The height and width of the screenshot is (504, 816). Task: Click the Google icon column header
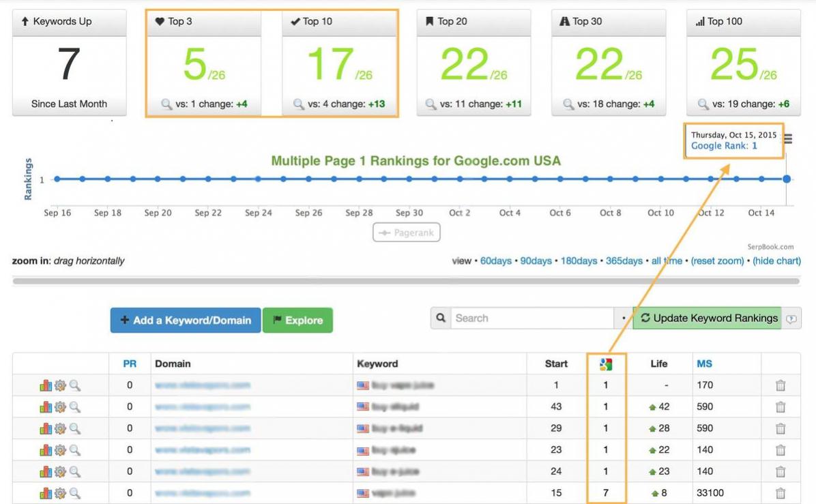pyautogui.click(x=606, y=364)
